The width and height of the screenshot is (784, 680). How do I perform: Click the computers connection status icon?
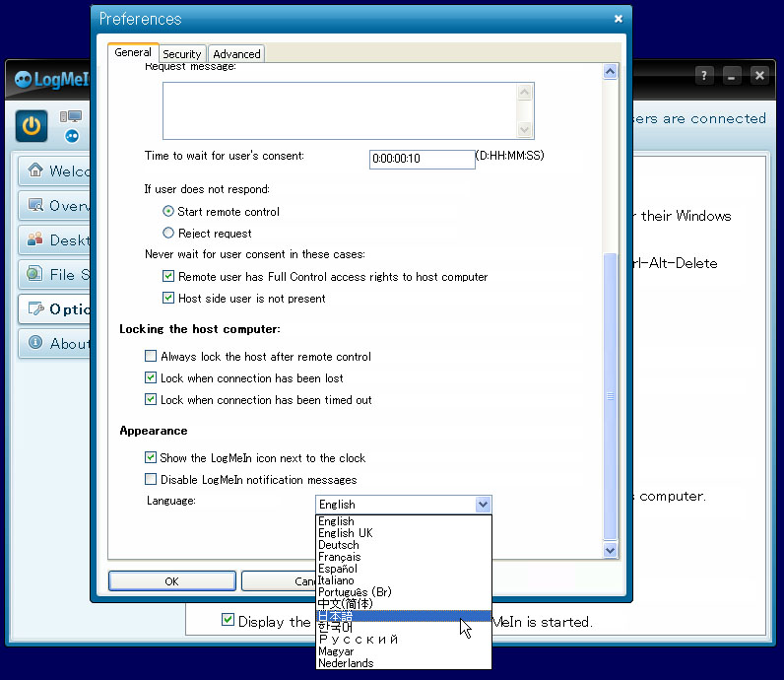click(x=71, y=126)
